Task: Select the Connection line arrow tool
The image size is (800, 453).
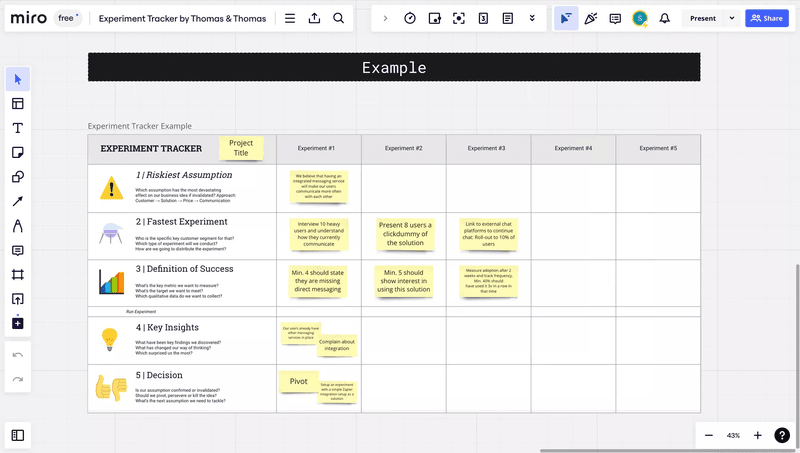Action: point(18,202)
